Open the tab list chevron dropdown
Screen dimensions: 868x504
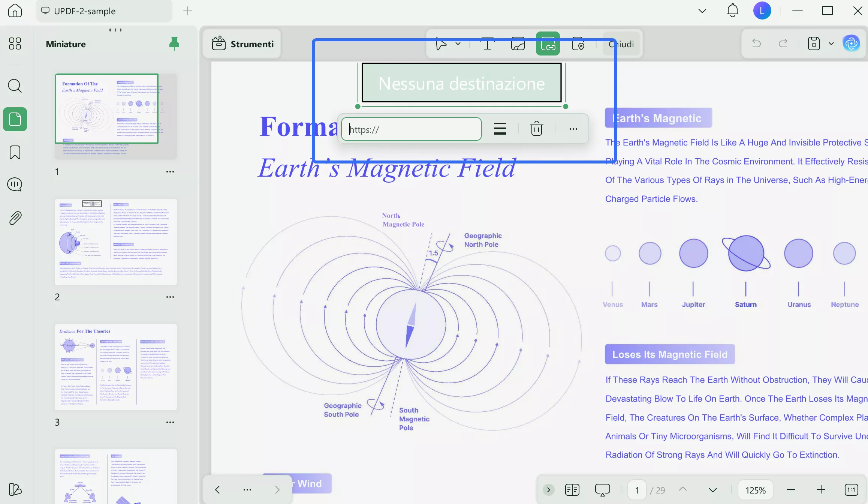[702, 11]
